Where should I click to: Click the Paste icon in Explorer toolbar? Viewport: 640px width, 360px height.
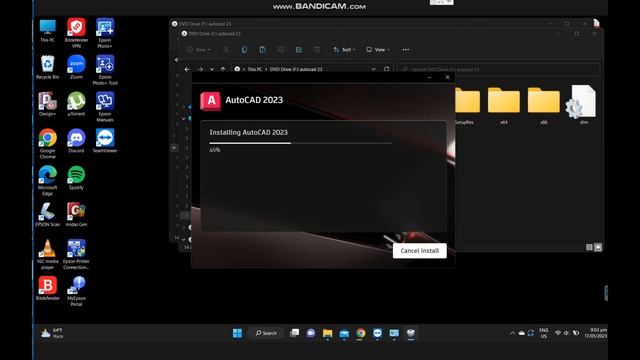point(262,50)
